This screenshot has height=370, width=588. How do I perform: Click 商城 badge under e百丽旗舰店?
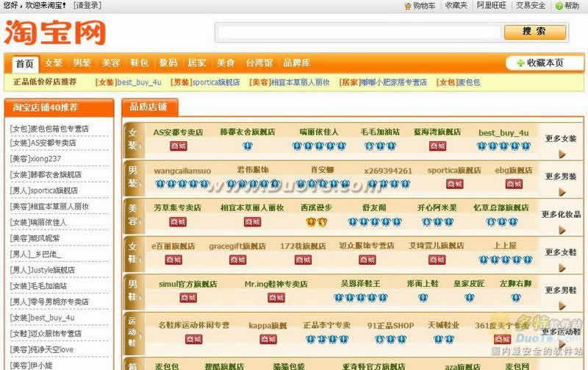173,260
